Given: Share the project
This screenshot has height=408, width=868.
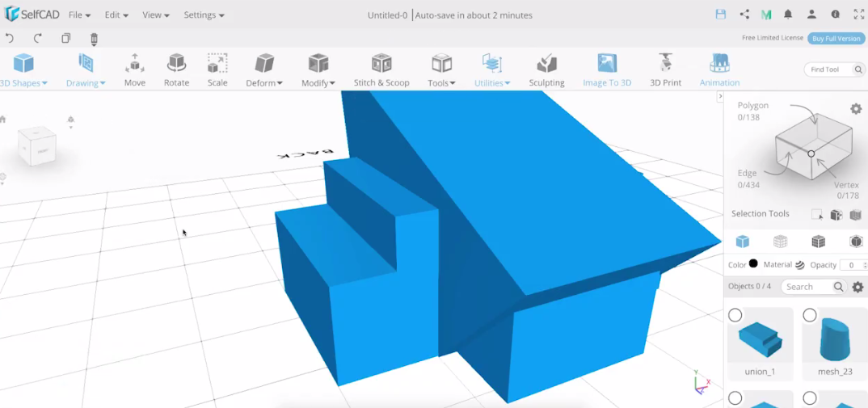Looking at the screenshot, I should pos(744,15).
